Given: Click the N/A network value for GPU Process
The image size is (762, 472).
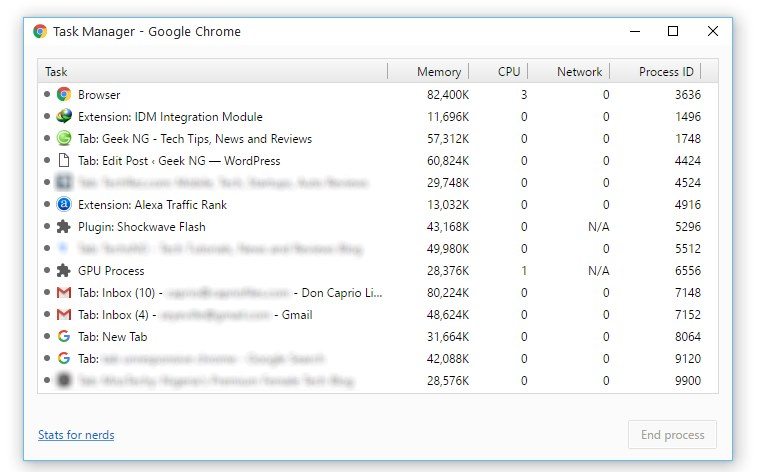Looking at the screenshot, I should [x=598, y=270].
